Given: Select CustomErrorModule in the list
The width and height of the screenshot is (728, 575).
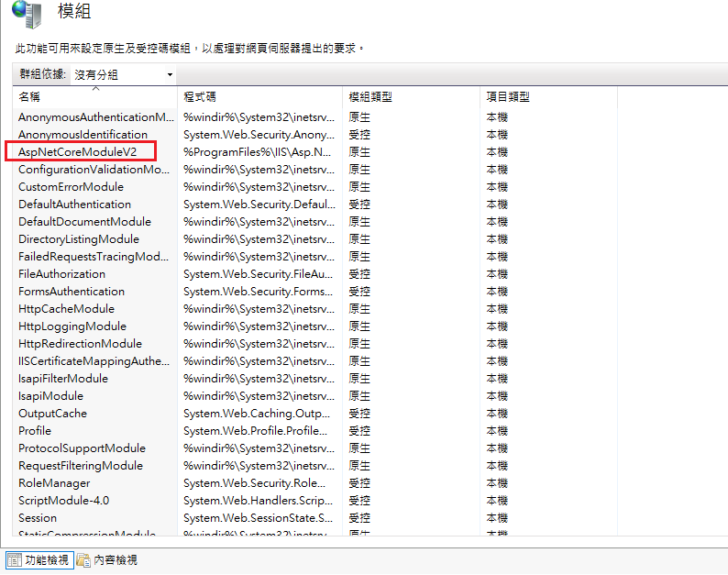Looking at the screenshot, I should tap(71, 187).
